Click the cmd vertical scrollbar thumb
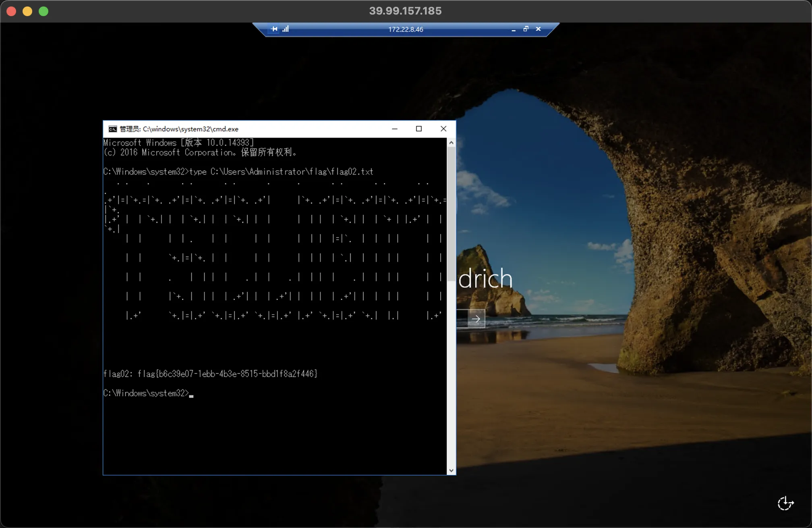 451,214
